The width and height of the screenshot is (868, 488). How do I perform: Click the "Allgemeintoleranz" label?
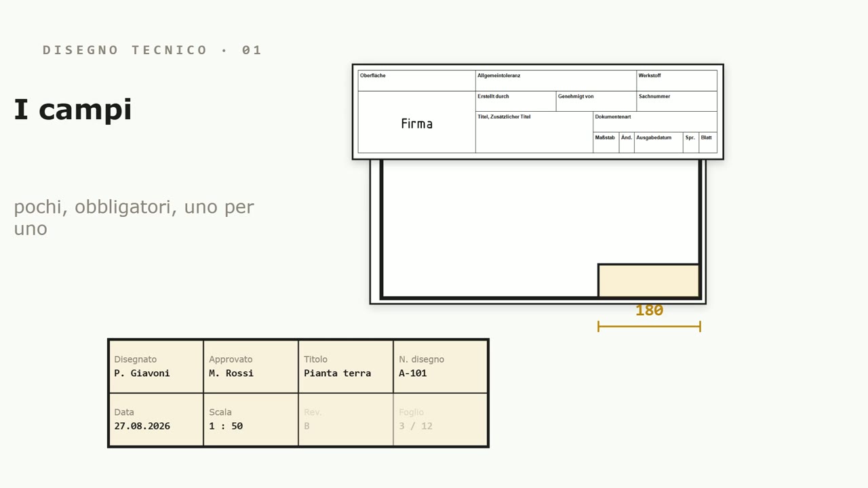[499, 75]
